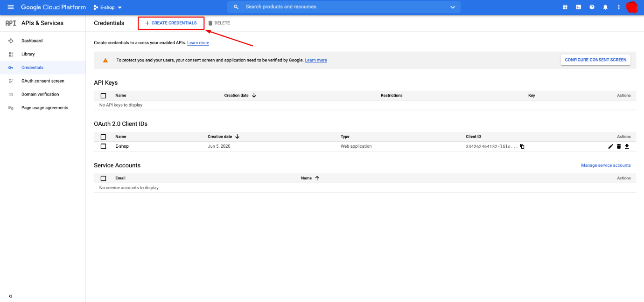
Task: Click the Web application type cell
Action: click(356, 146)
